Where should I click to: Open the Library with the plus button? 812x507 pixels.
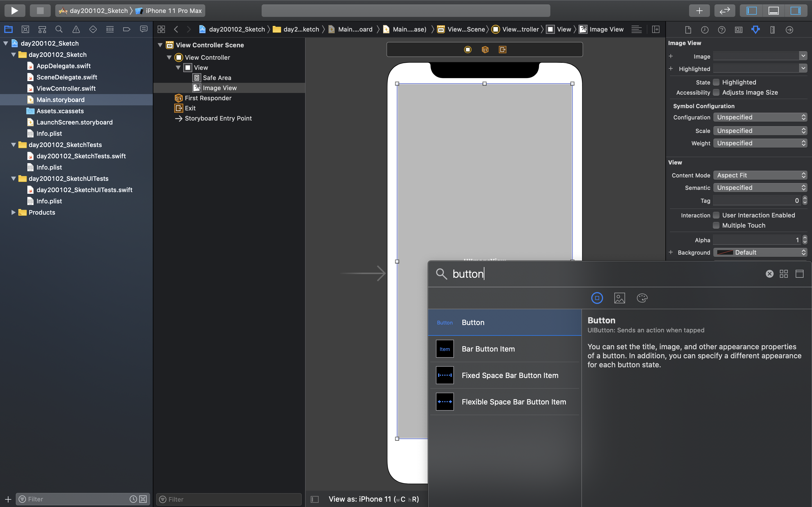(699, 10)
